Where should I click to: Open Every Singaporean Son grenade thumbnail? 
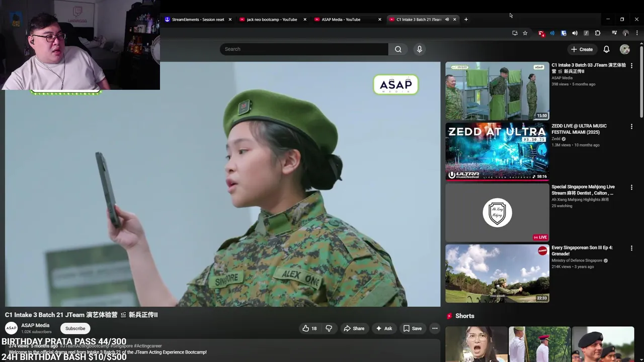click(497, 274)
